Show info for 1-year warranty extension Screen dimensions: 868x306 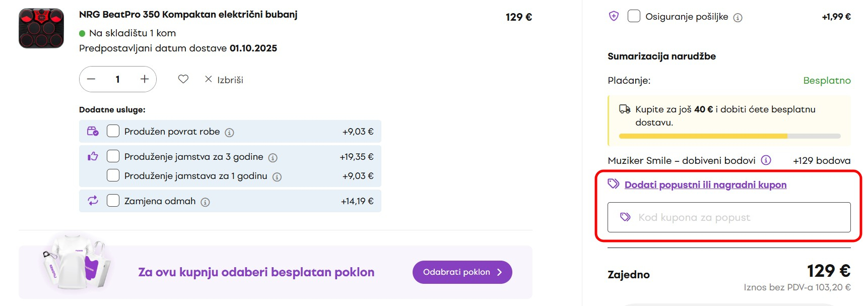tap(277, 177)
